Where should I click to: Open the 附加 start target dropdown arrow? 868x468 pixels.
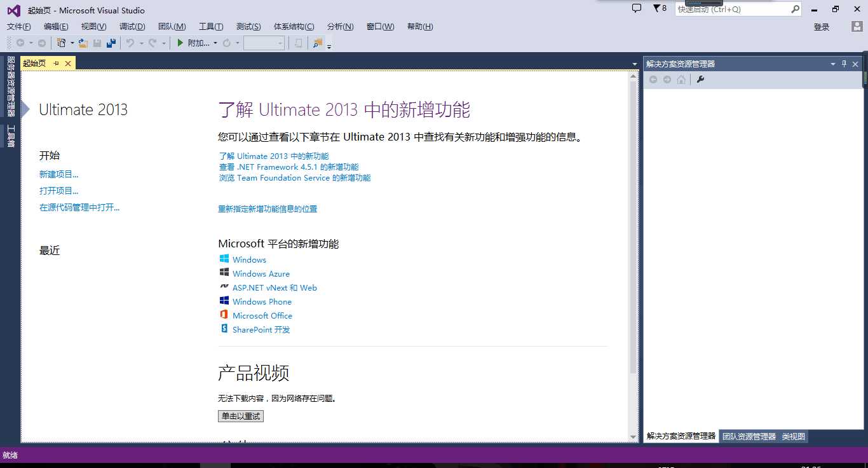coord(215,43)
